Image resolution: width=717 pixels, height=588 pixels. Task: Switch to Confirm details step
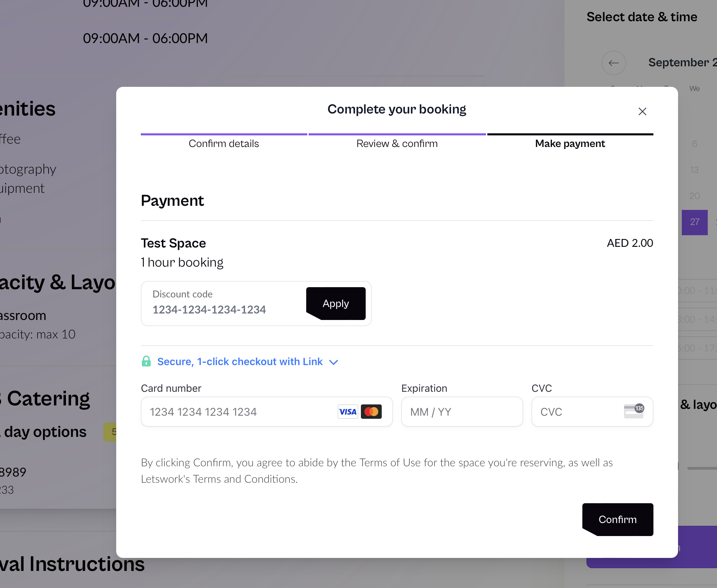[224, 144]
